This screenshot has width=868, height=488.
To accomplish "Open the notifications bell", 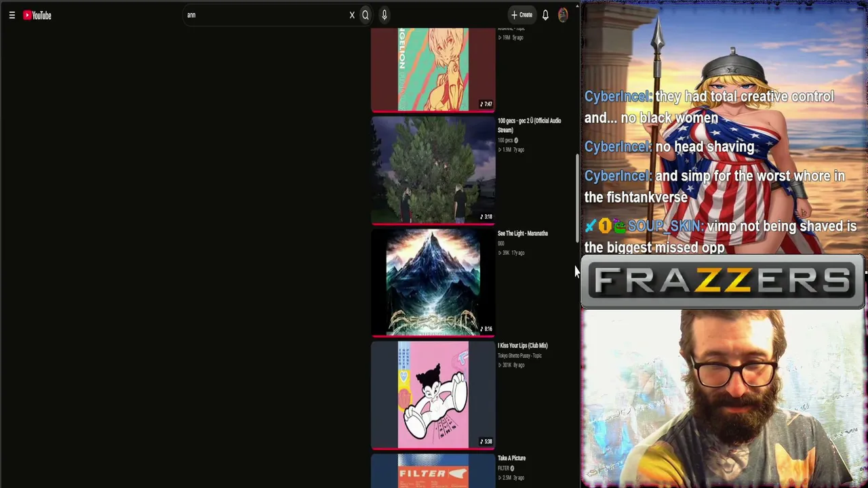I will tap(545, 15).
